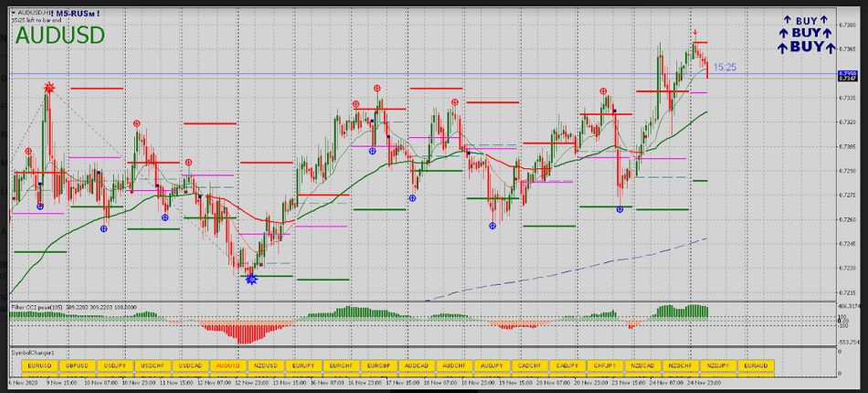Viewport: 868px width, 393px height.
Task: Switch to NZDUSD pair button
Action: pos(264,366)
